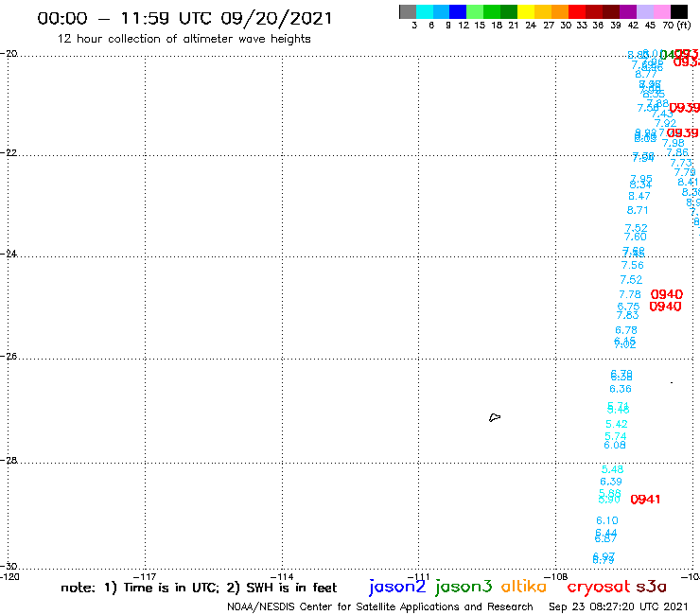The image size is (700, 615).
Task: Click the latitude axis label -22
Action: coord(9,152)
